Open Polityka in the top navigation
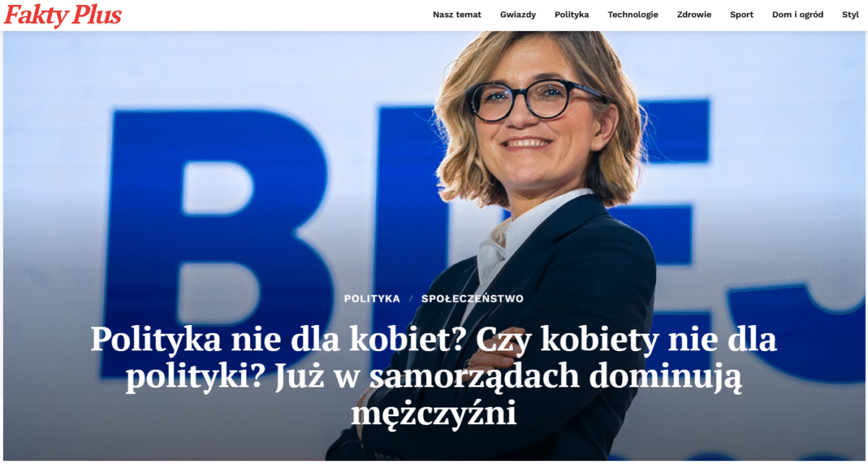 tap(571, 14)
